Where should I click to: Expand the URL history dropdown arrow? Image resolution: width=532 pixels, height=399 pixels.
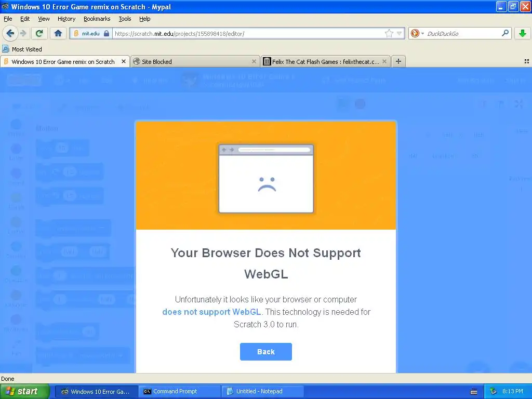(400, 33)
